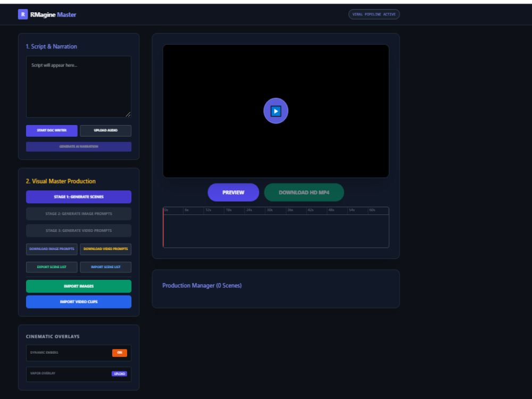Click the green Import Images button
This screenshot has width=532, height=399.
79,286
